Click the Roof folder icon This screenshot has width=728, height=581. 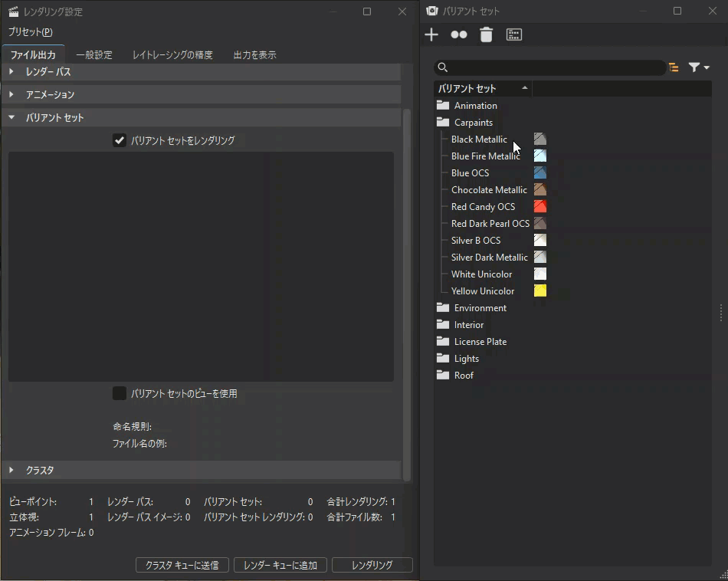click(x=443, y=375)
